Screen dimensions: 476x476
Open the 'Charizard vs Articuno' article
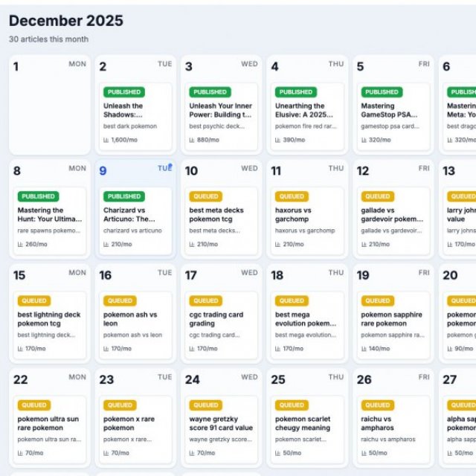pyautogui.click(x=135, y=221)
